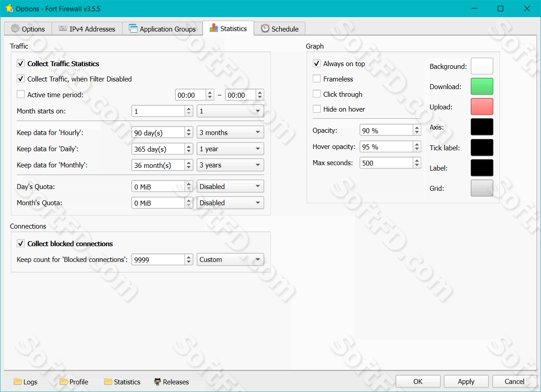Select the Statistics tab
Viewport: 541px width, 392px height.
point(228,28)
